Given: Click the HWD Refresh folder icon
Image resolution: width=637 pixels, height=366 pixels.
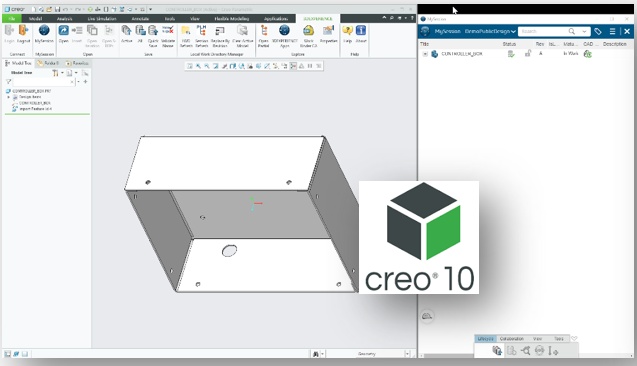Looking at the screenshot, I should point(186,30).
